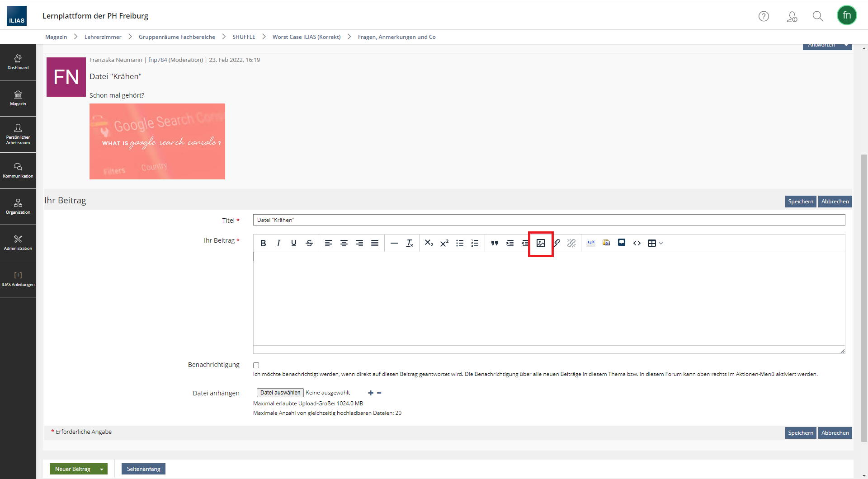Toggle bold formatting in the editor
This screenshot has height=479, width=868.
click(x=263, y=243)
